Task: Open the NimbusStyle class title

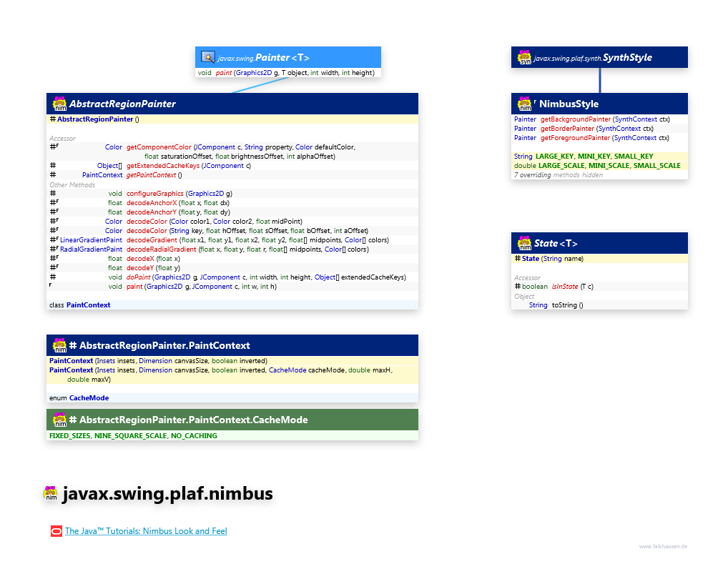Action: pyautogui.click(x=569, y=104)
